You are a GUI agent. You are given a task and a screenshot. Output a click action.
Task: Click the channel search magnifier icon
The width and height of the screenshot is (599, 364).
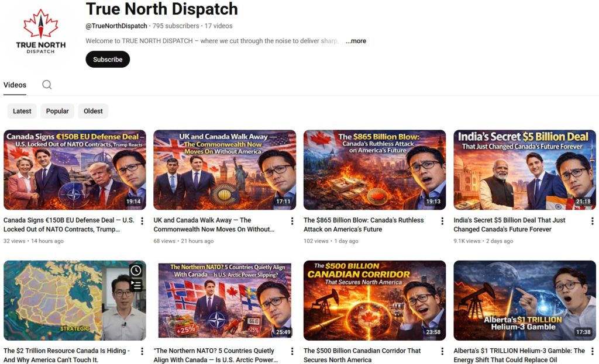[x=47, y=85]
